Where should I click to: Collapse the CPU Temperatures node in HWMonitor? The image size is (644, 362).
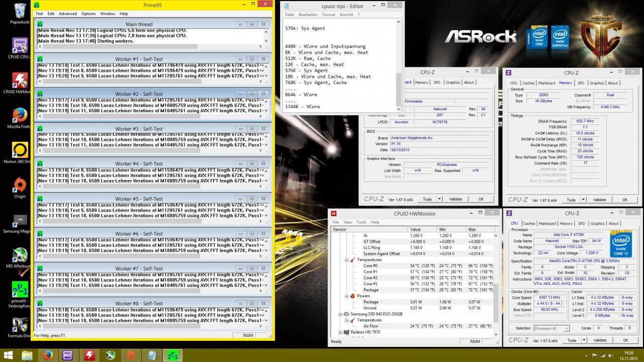346,260
